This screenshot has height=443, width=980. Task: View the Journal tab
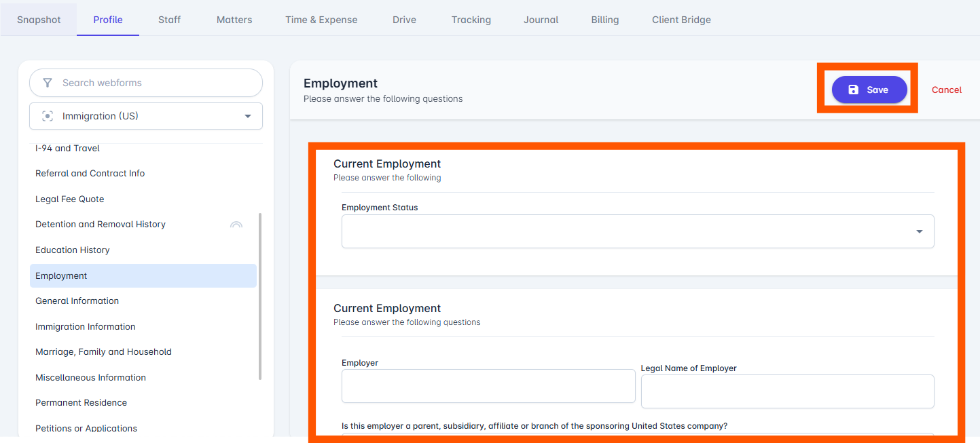click(541, 20)
